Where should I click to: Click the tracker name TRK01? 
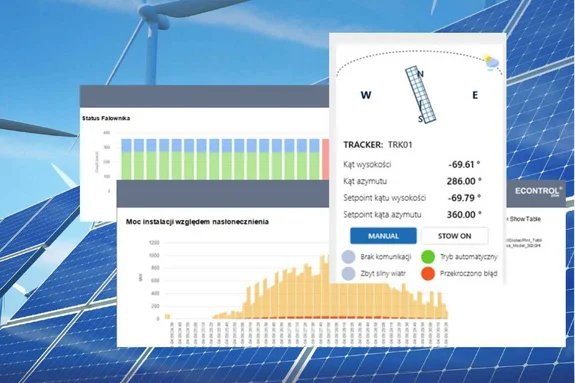(400, 145)
